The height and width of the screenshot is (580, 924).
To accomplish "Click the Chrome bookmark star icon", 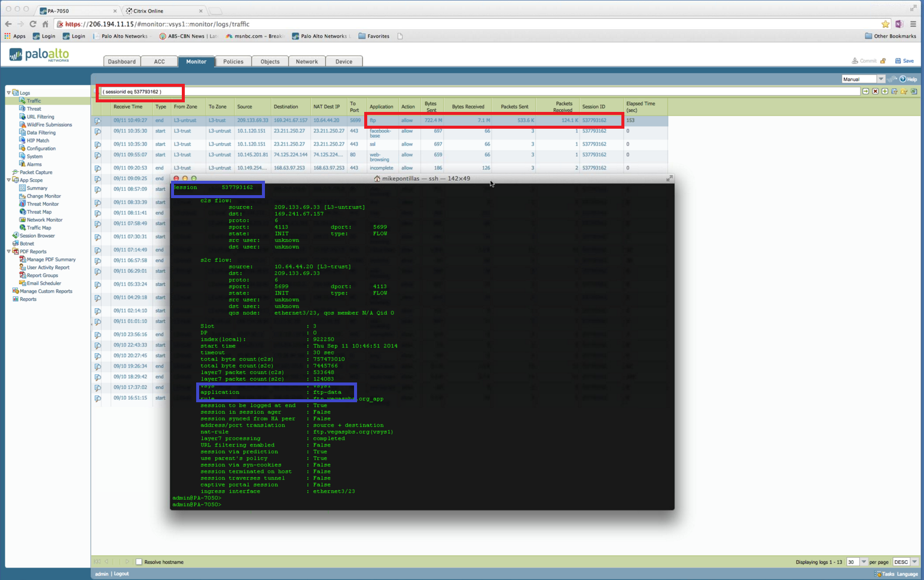I will pos(885,24).
